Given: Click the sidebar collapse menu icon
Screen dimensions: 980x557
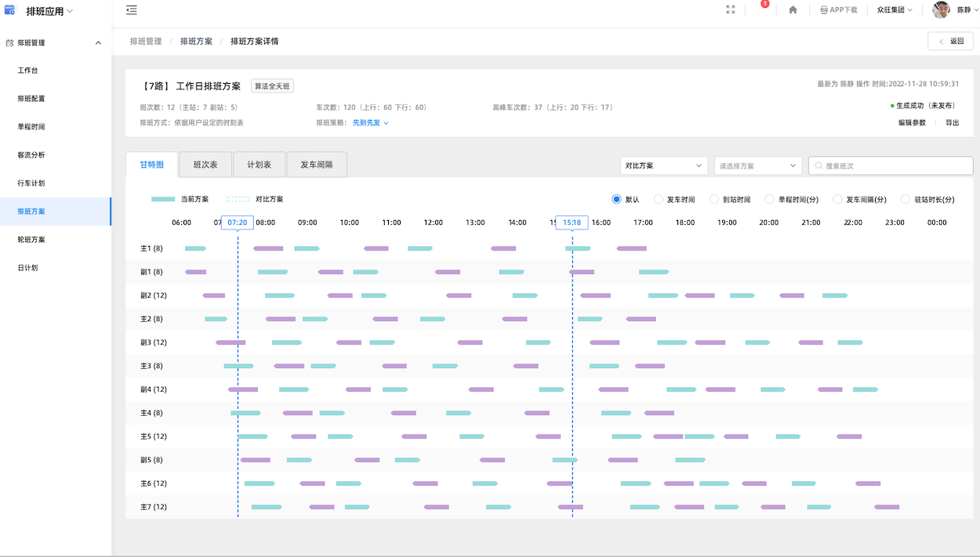Looking at the screenshot, I should tap(132, 10).
